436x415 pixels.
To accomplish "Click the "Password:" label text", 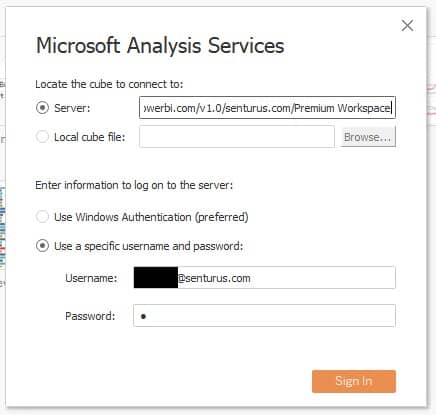I will coord(90,316).
